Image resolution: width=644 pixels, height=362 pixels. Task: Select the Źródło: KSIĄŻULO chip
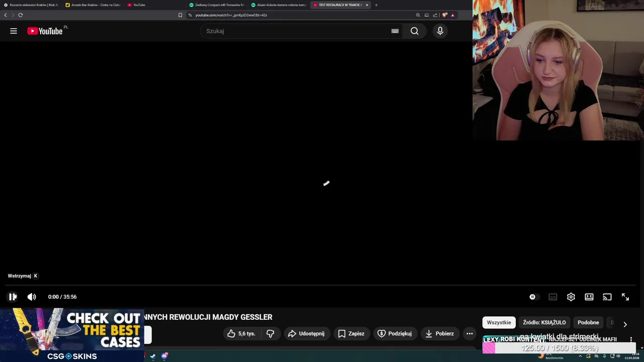coord(544,323)
